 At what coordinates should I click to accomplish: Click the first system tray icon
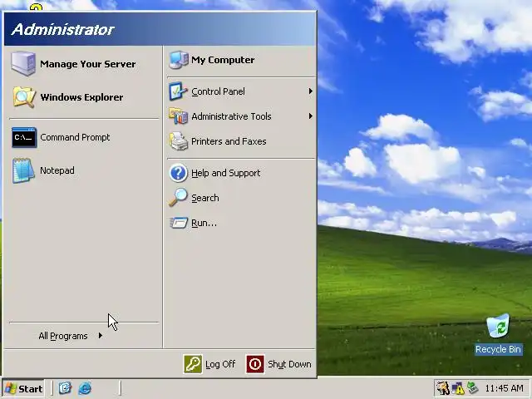point(443,388)
